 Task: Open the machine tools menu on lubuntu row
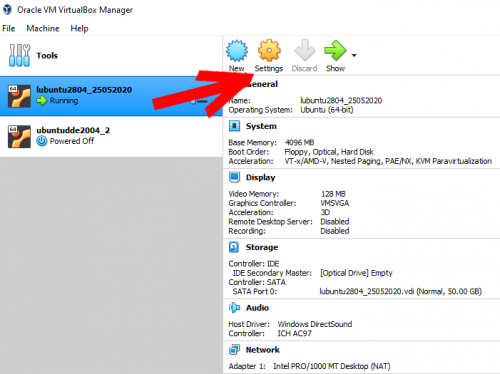pyautogui.click(x=199, y=101)
